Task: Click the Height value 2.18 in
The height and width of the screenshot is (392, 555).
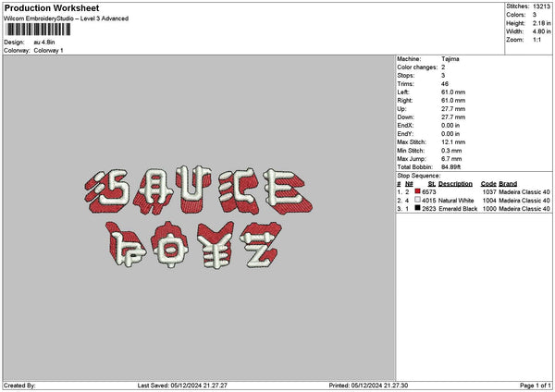Action: click(x=541, y=23)
